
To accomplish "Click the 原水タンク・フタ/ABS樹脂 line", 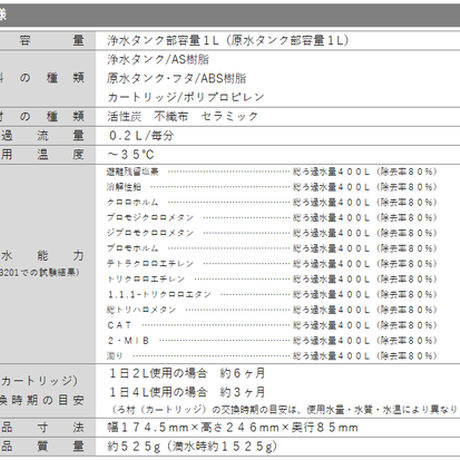I will tap(176, 79).
